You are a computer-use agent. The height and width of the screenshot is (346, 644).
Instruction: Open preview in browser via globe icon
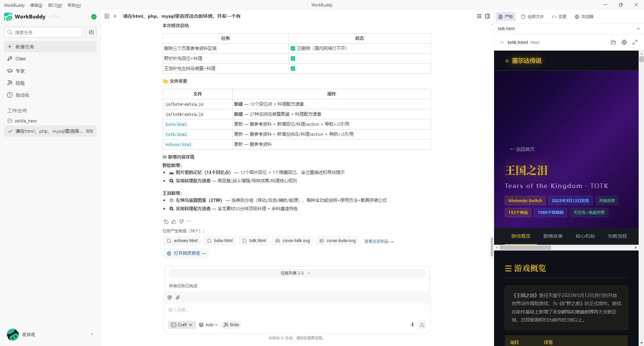pyautogui.click(x=624, y=42)
